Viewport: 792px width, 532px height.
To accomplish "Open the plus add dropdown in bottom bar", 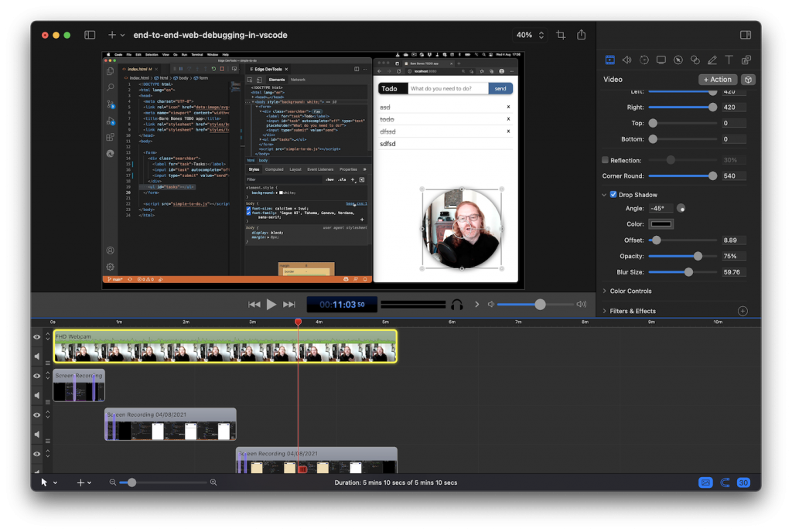I will (84, 483).
